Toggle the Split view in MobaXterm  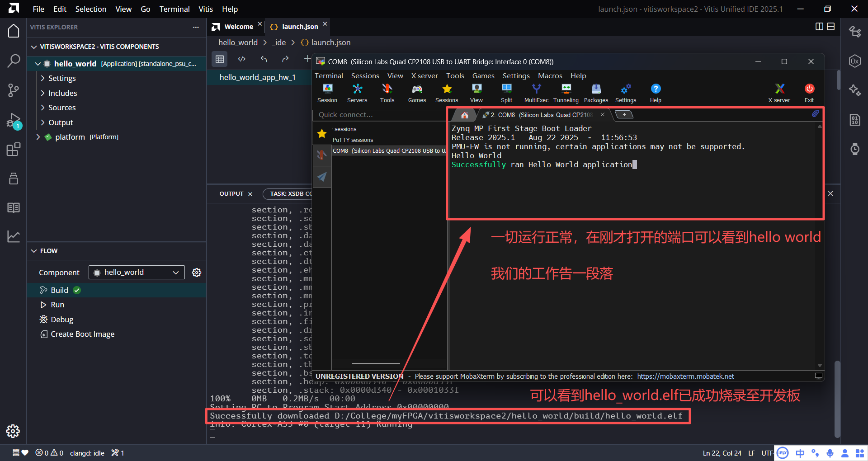click(506, 93)
